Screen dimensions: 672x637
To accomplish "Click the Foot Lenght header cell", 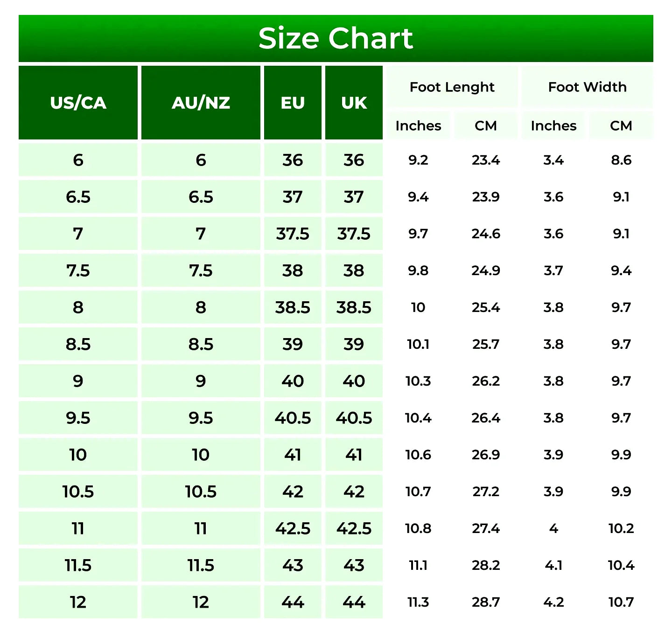I will tap(452, 87).
